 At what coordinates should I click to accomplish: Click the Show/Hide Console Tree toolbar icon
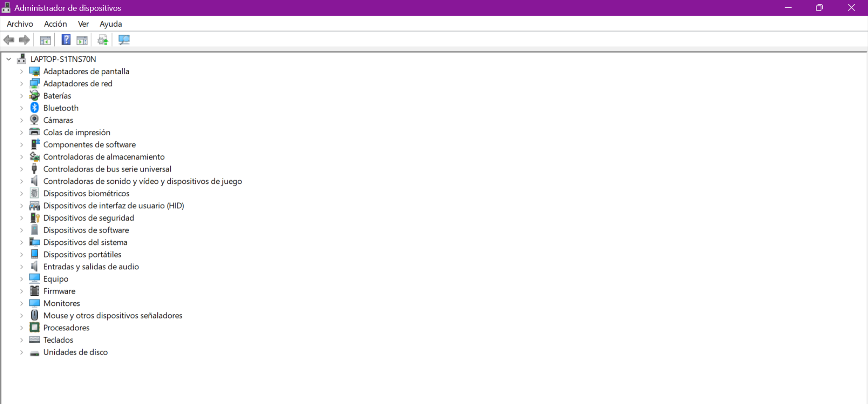(45, 40)
